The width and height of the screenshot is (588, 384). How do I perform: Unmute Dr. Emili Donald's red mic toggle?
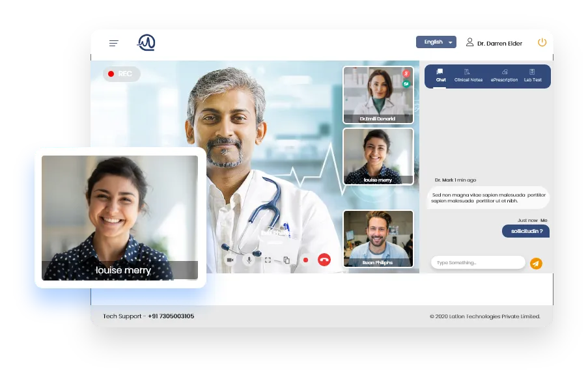coord(406,73)
